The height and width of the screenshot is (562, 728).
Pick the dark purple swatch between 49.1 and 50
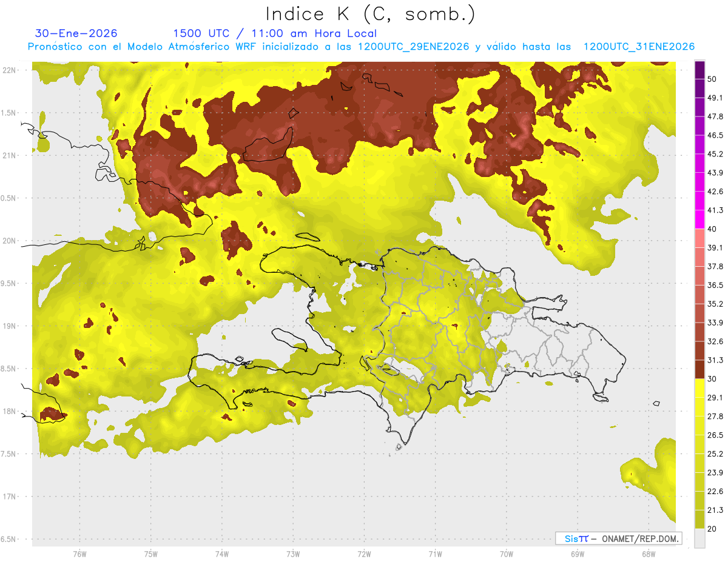[x=699, y=89]
